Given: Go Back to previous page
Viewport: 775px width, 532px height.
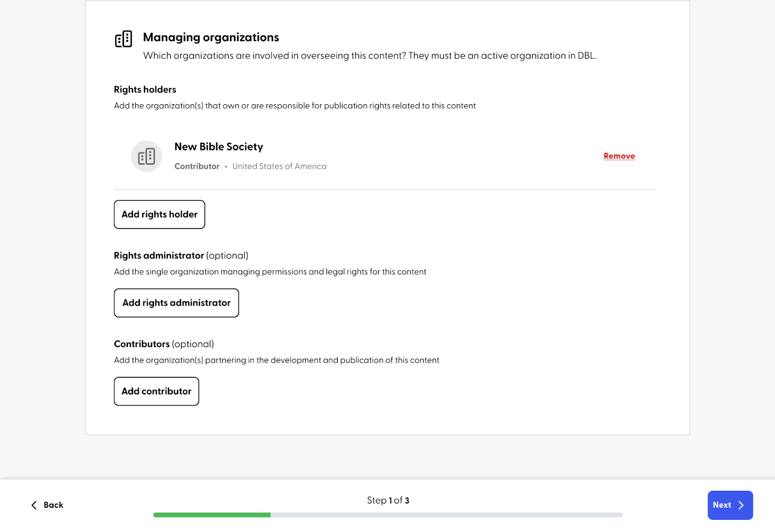Looking at the screenshot, I should pyautogui.click(x=47, y=505).
